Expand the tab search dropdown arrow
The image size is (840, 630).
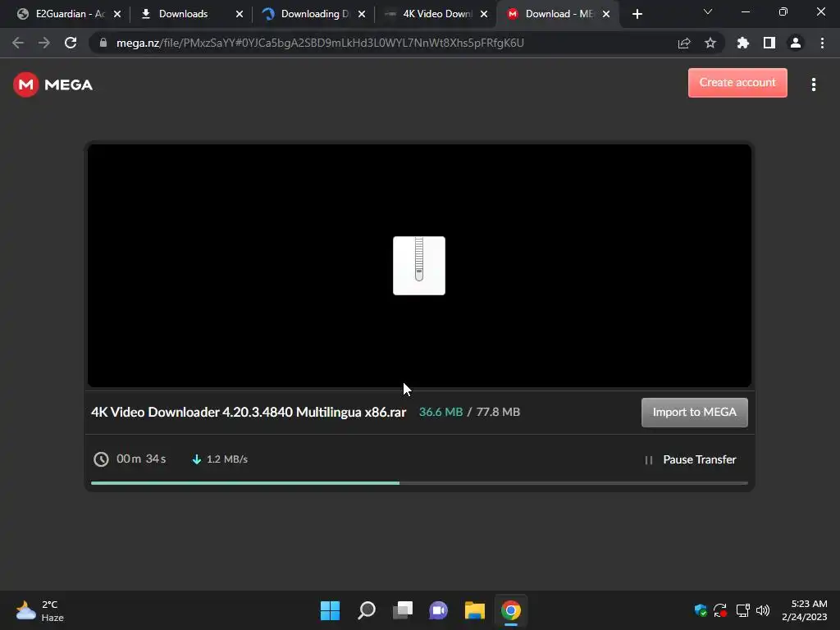pos(708,11)
